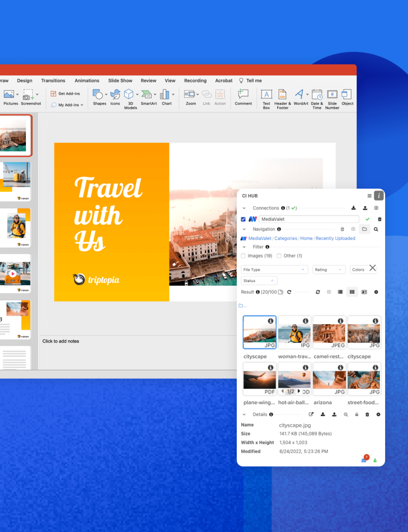
Task: Insert a Chart
Action: click(x=167, y=97)
